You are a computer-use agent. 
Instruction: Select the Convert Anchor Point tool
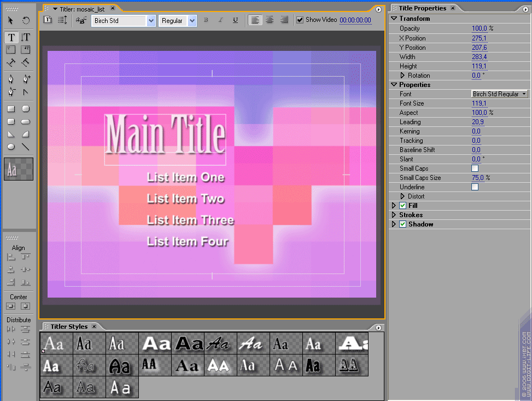pos(26,92)
